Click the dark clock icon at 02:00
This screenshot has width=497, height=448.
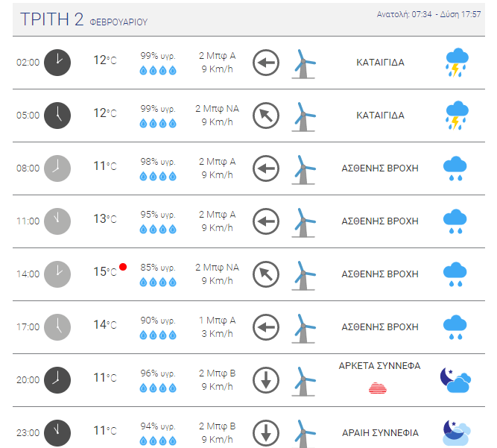pyautogui.click(x=57, y=63)
